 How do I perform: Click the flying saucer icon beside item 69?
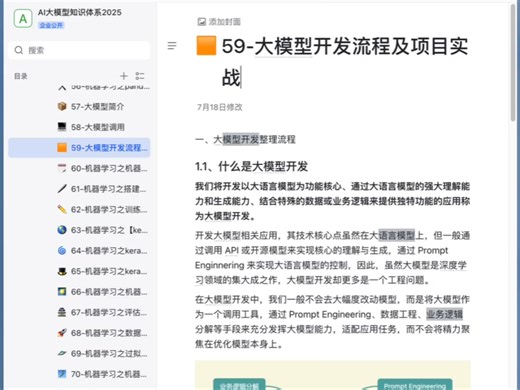(x=62, y=353)
